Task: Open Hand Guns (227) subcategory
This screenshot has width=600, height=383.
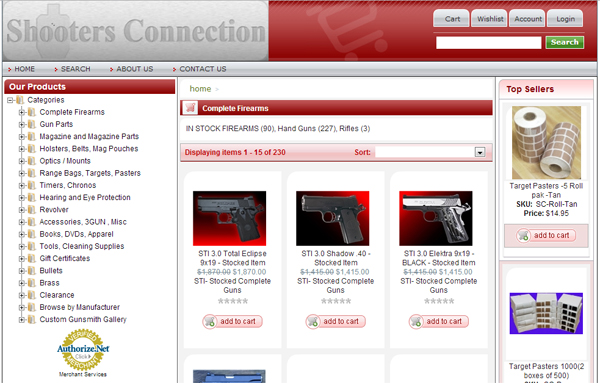Action: 307,129
